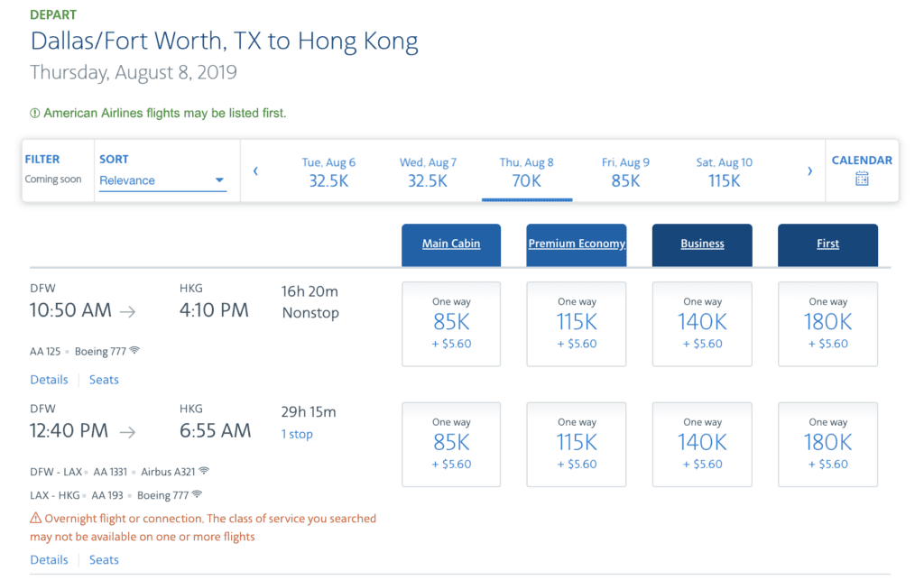Viewport: 924px width, 580px height.
Task: Click the left chevron to view earlier dates
Action: tap(255, 170)
